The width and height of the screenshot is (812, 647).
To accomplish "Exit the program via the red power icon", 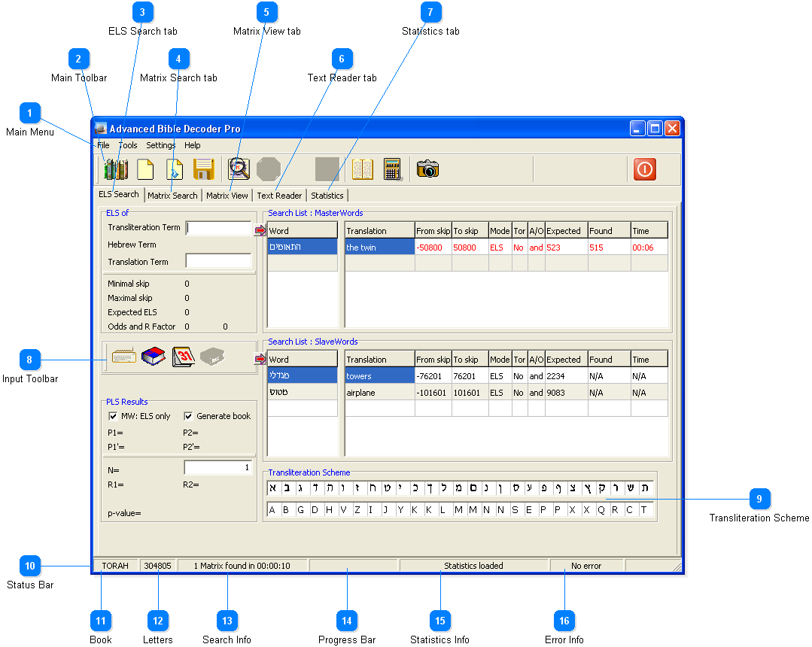I will point(644,169).
